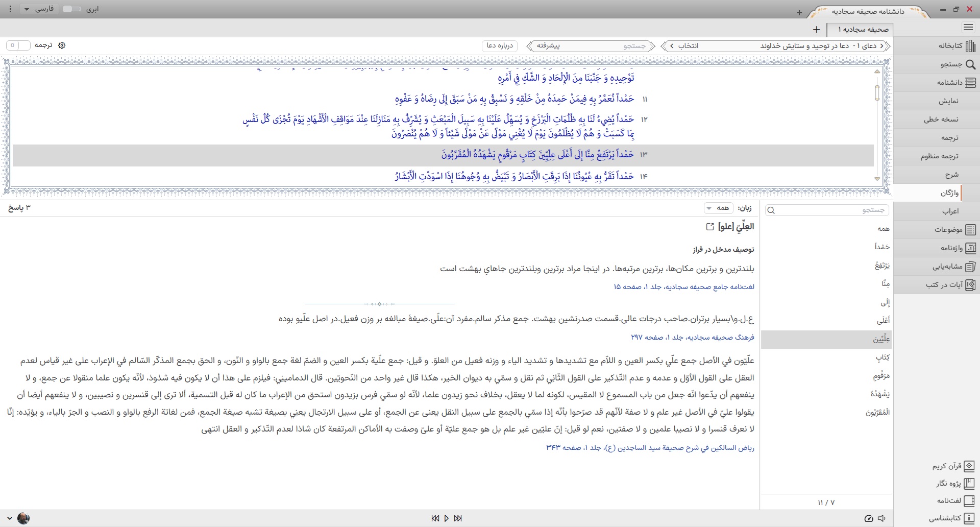The image size is (980, 527).
Task: Open the کتابخانه library icon in sidebar
Action: [x=970, y=46]
